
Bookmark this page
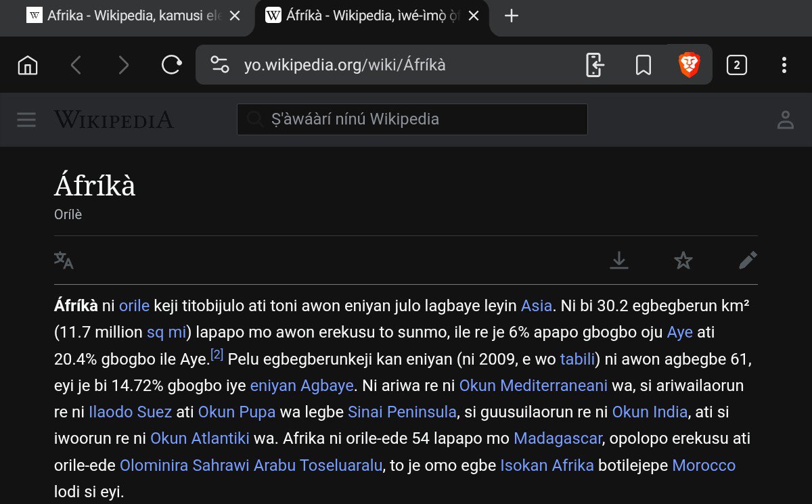point(643,65)
